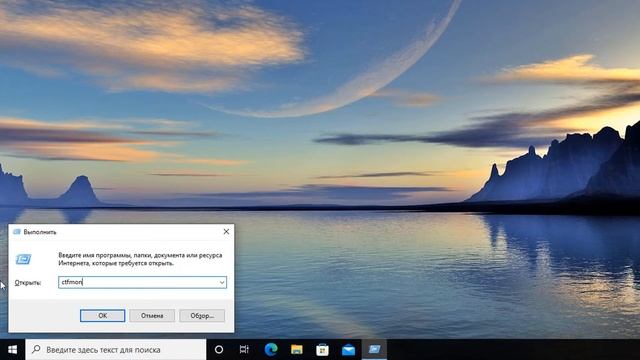
Task: Click the Run icon in the dialog title bar
Action: [x=17, y=232]
